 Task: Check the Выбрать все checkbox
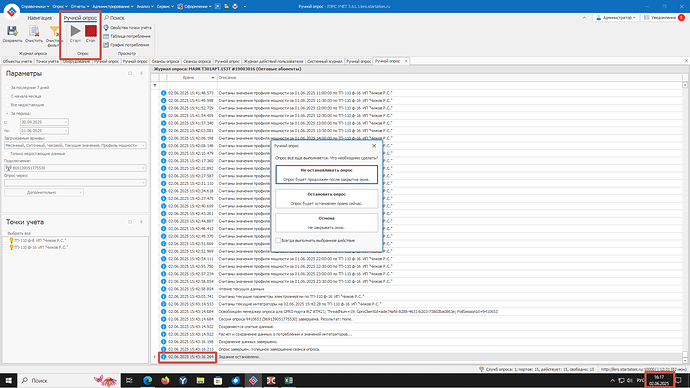pos(6,233)
